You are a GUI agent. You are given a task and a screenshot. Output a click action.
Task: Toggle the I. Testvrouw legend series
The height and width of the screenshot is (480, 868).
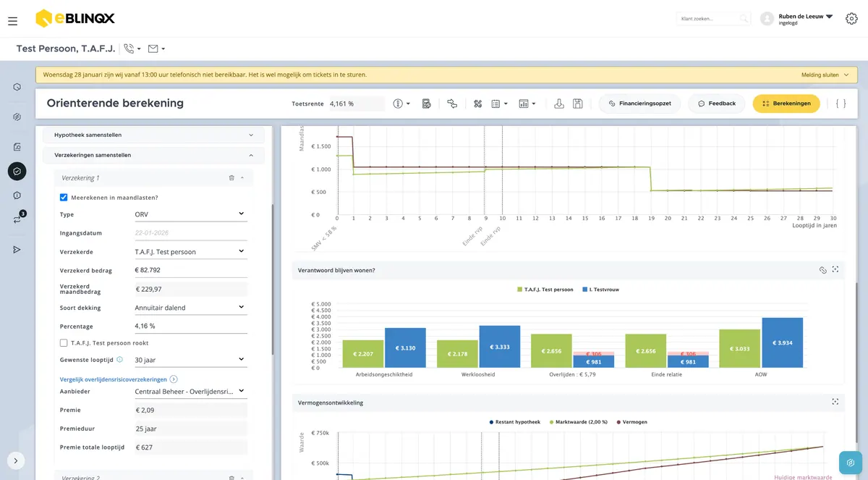600,290
